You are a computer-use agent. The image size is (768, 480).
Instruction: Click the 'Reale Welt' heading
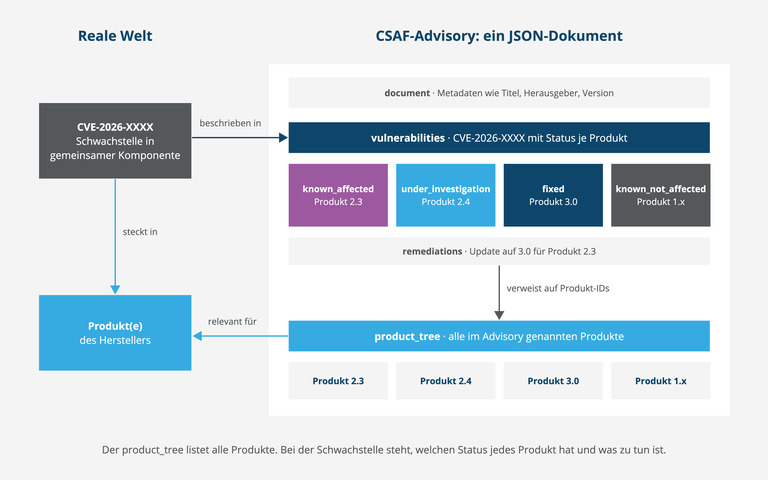115,36
